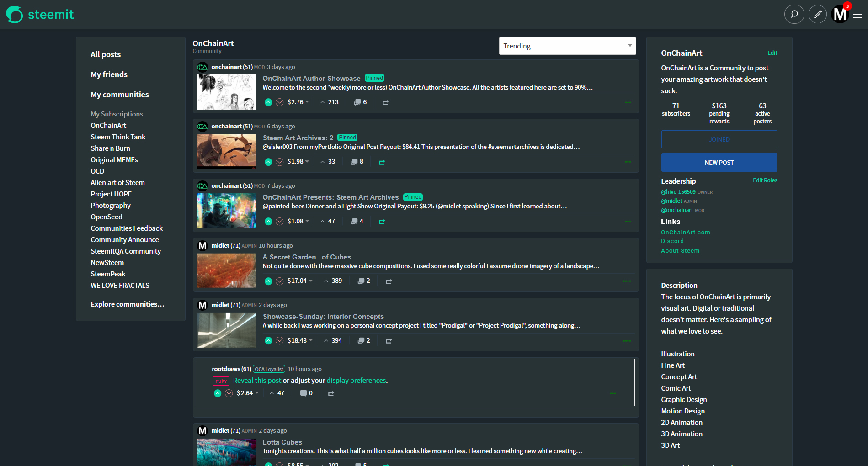
Task: Select WE LOVE FRACTALS community
Action: (120, 286)
